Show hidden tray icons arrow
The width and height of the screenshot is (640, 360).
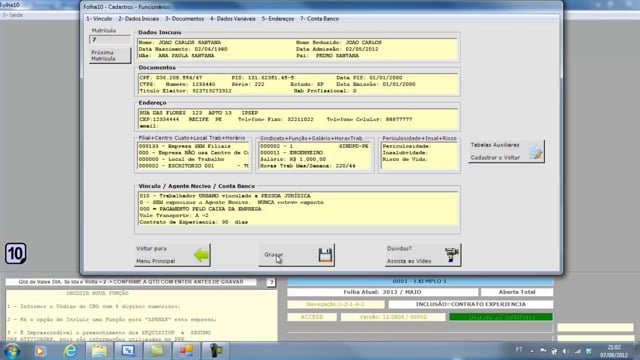(532, 351)
